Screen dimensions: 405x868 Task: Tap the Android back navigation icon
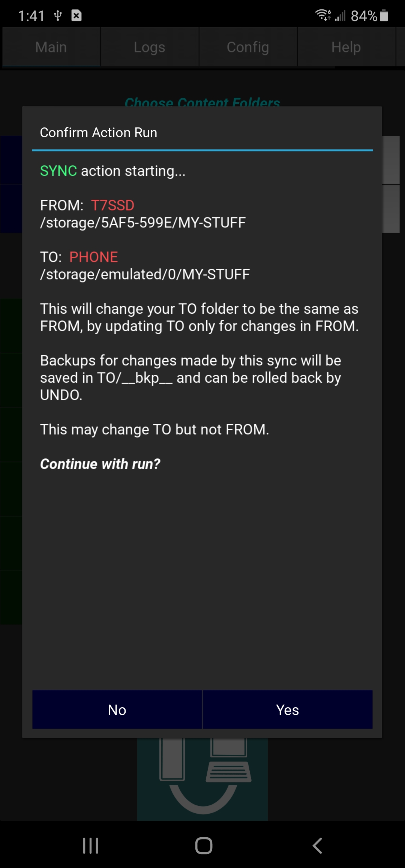click(x=317, y=846)
